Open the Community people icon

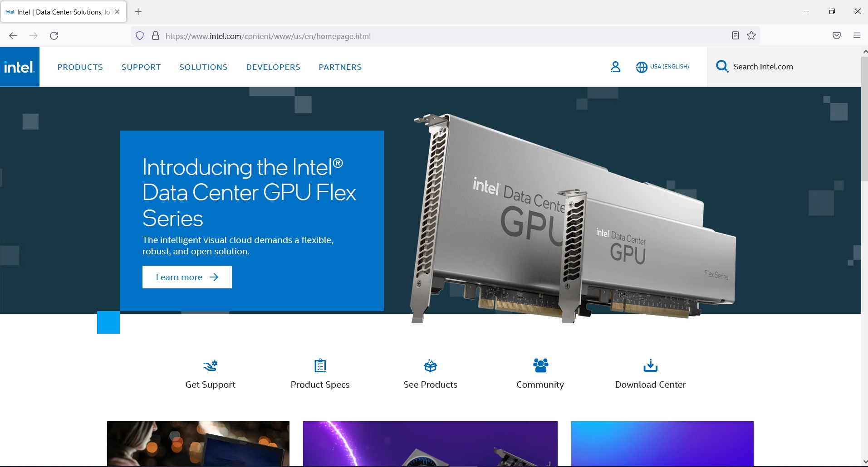[x=540, y=365]
